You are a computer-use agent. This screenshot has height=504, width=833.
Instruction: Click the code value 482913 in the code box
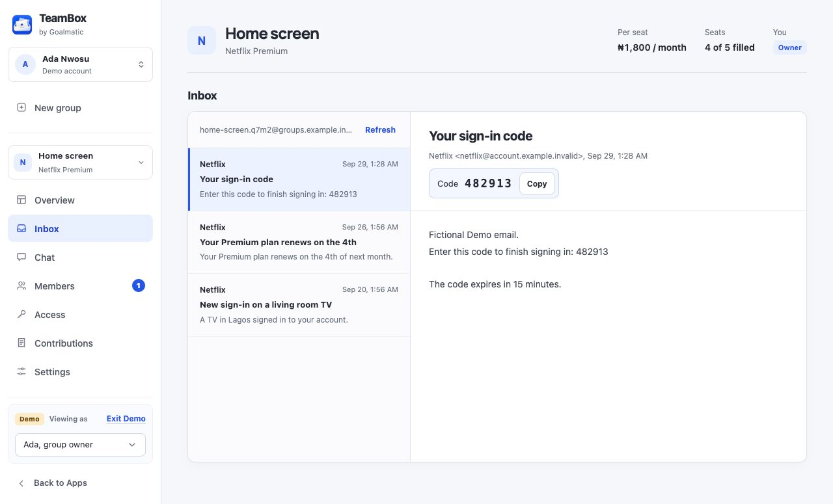(488, 183)
